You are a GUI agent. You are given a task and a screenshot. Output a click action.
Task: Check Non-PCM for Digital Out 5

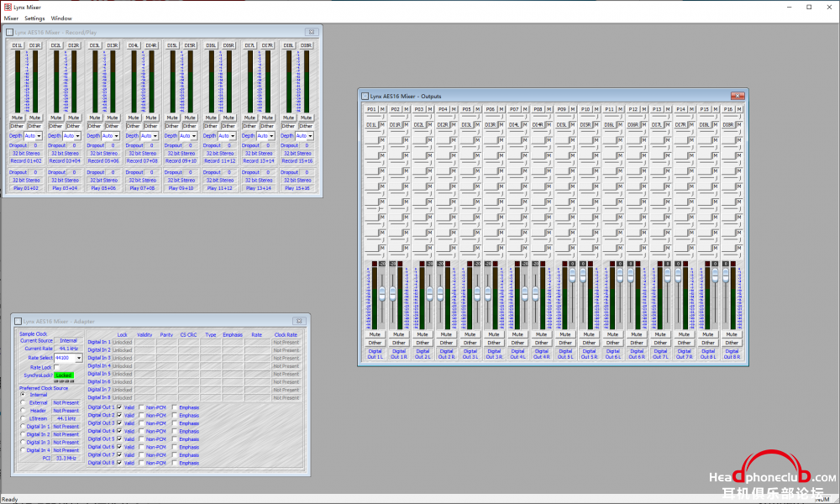coord(141,439)
